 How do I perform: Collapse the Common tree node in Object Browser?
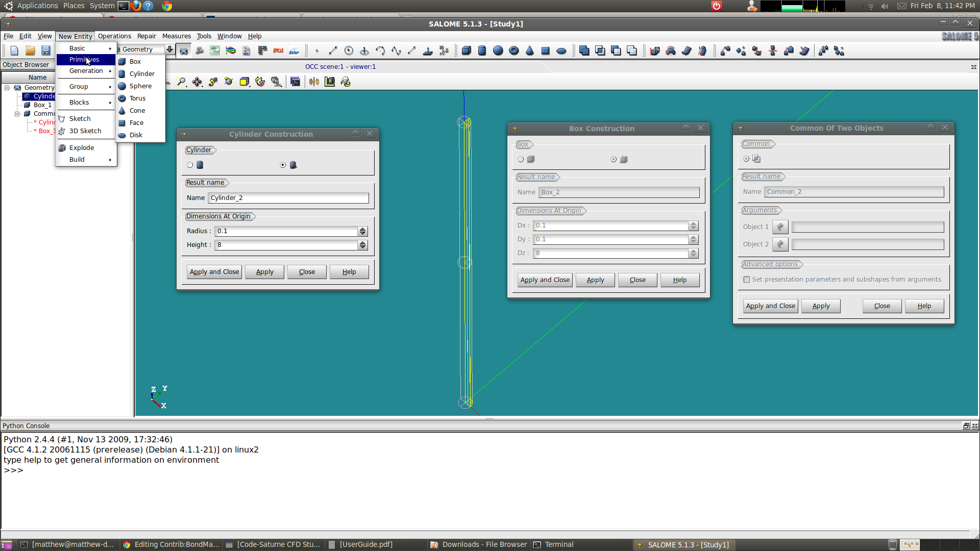click(17, 114)
